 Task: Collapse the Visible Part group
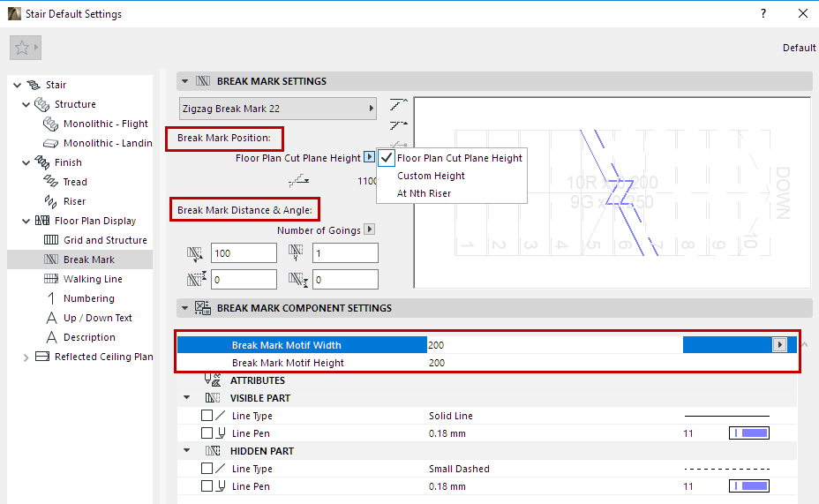point(186,398)
